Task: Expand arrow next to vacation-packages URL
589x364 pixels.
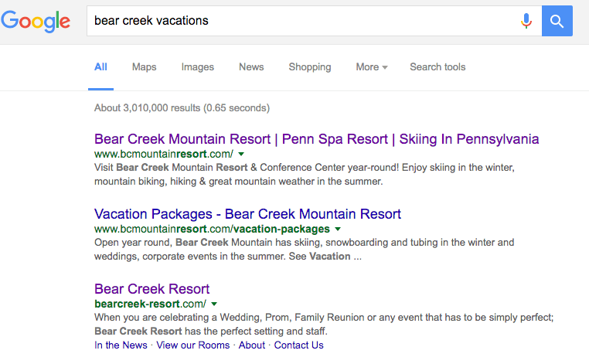Action: coord(338,230)
